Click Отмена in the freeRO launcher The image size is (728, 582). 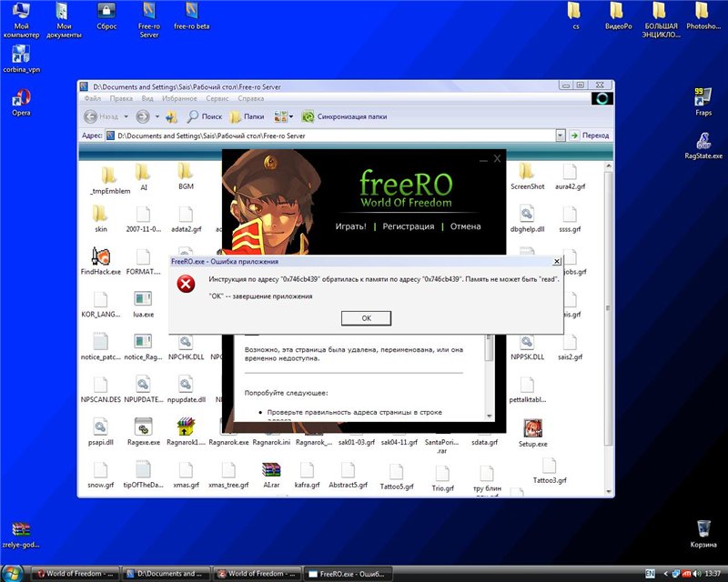click(x=465, y=226)
